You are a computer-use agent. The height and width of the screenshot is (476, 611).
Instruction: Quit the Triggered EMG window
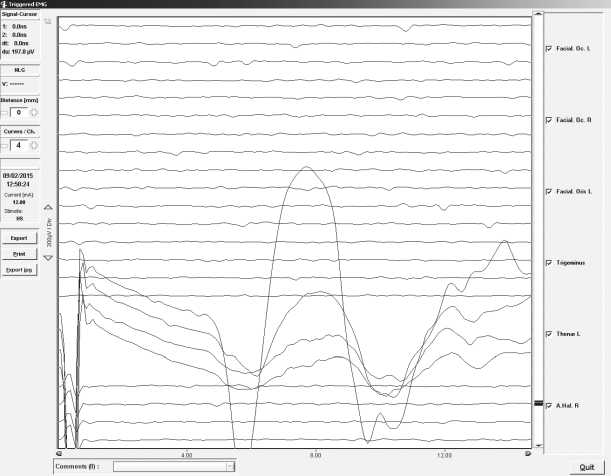coord(586,467)
